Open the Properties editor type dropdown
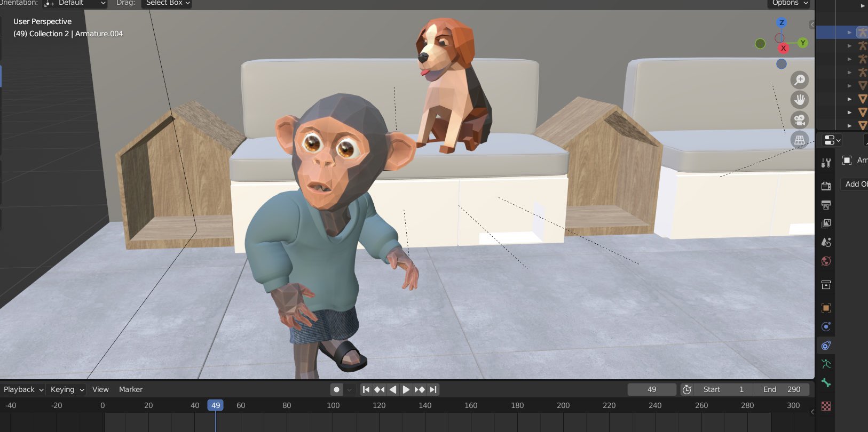The image size is (868, 432). 832,140
